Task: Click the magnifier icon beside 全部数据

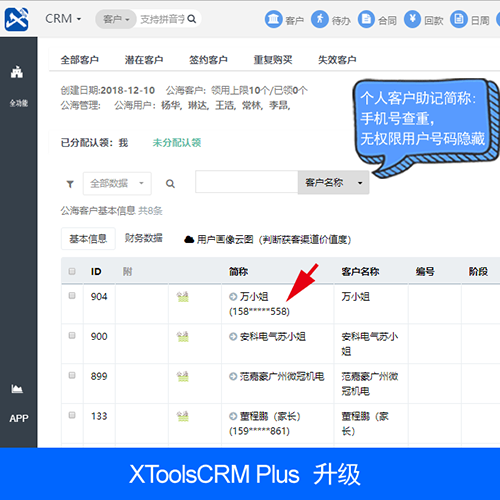Action: pos(170,184)
